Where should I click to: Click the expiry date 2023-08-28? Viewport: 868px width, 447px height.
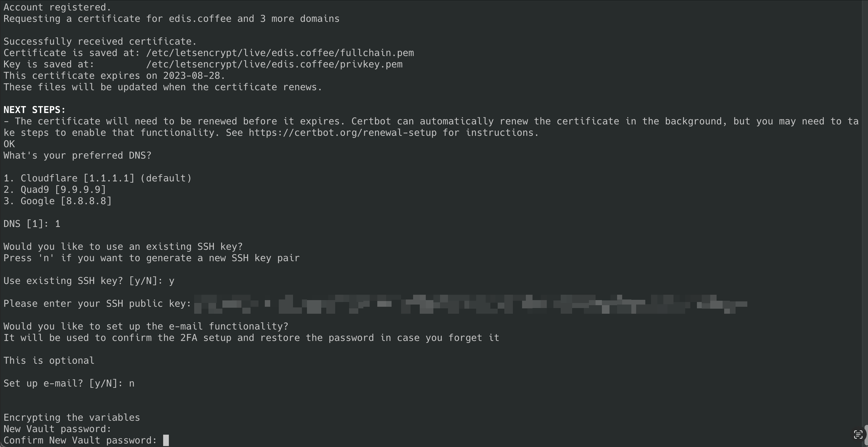coord(191,76)
